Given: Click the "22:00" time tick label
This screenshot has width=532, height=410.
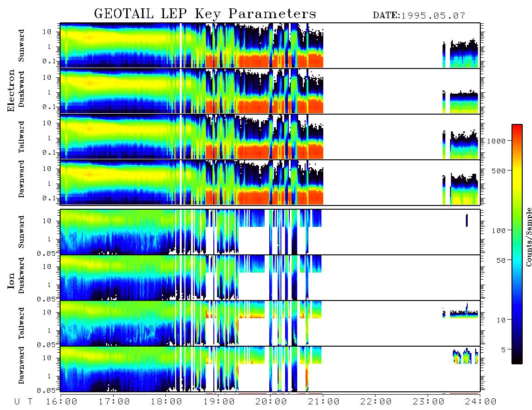Looking at the screenshot, I should coord(376,402).
